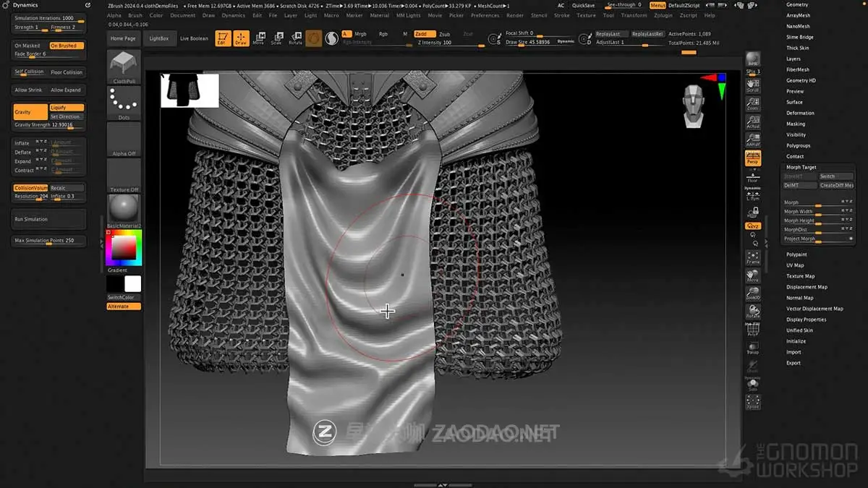This screenshot has width=868, height=488.
Task: Click the SwitchColor swatch
Action: coord(122,297)
